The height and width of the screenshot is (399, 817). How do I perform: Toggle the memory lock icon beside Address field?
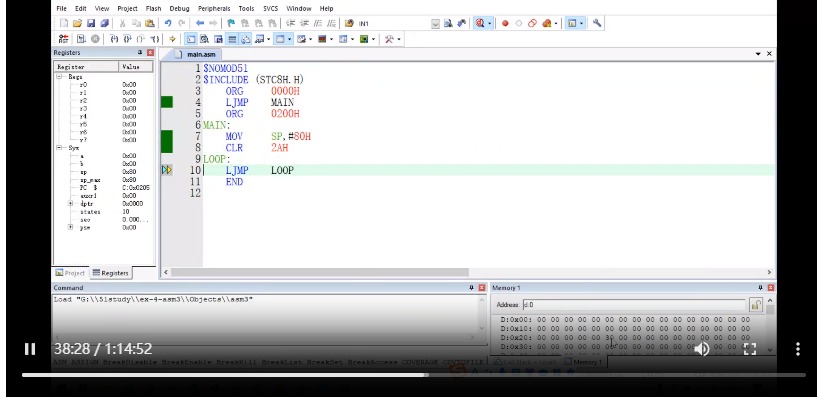(x=756, y=305)
